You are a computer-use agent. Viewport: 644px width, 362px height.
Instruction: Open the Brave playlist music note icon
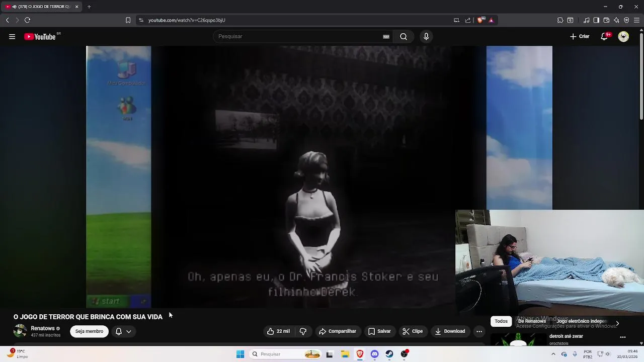[586, 20]
